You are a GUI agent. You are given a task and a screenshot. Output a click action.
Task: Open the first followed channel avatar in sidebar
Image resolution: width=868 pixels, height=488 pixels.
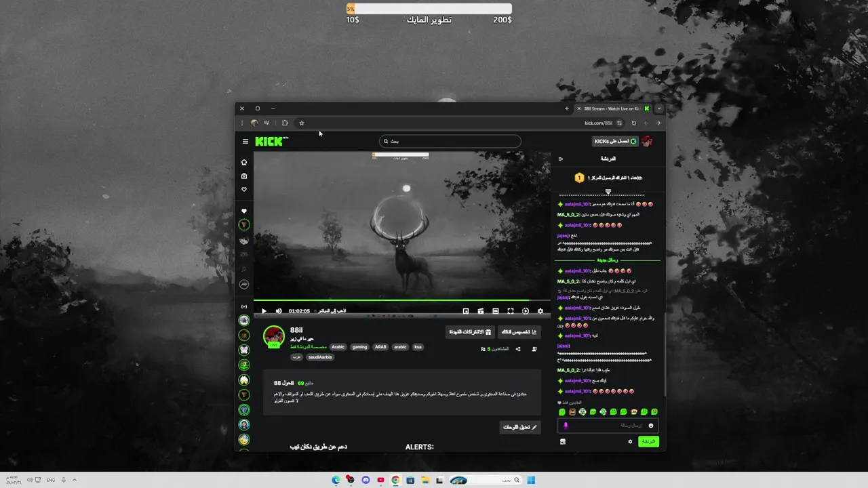pos(244,224)
